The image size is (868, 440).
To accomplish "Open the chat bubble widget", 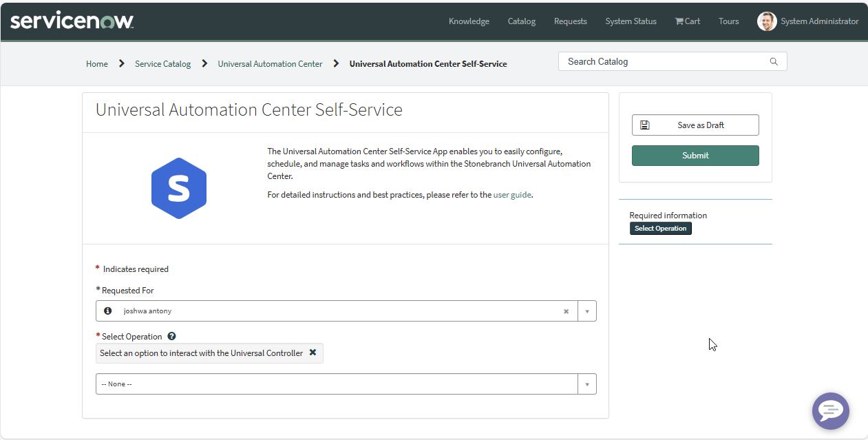I will pyautogui.click(x=831, y=411).
